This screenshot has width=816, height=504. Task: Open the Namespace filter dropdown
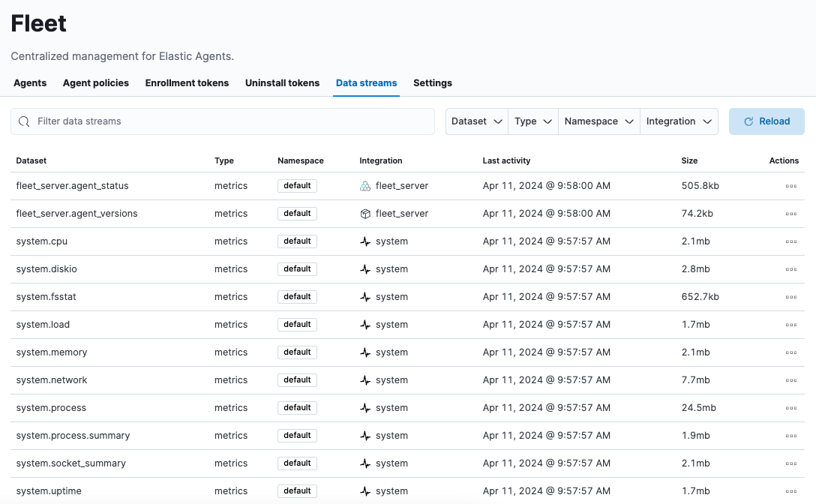[598, 121]
